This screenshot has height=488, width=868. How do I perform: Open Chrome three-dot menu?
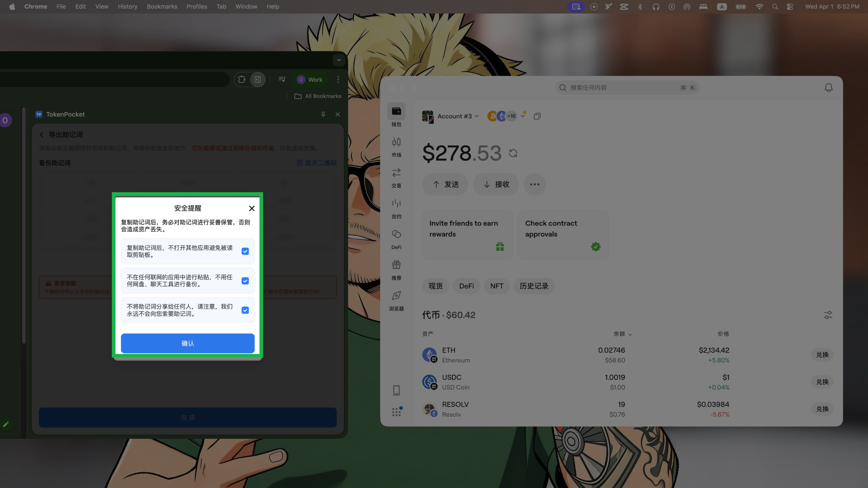click(x=338, y=80)
